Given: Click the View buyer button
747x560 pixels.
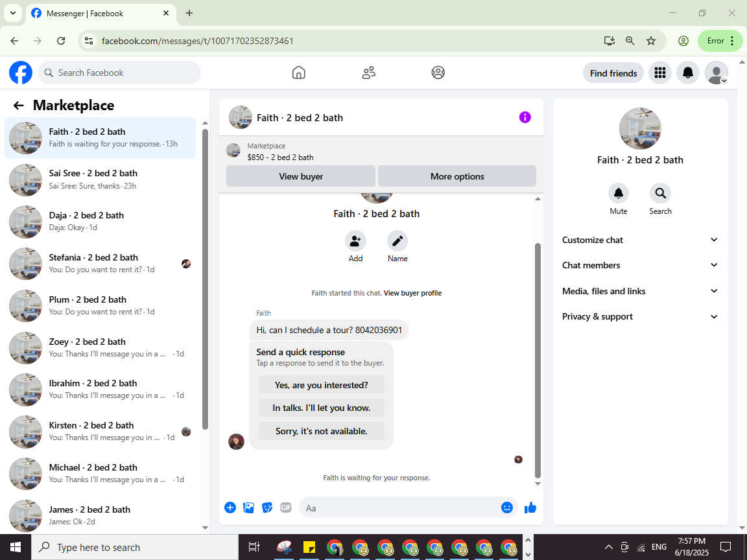Looking at the screenshot, I should (301, 176).
